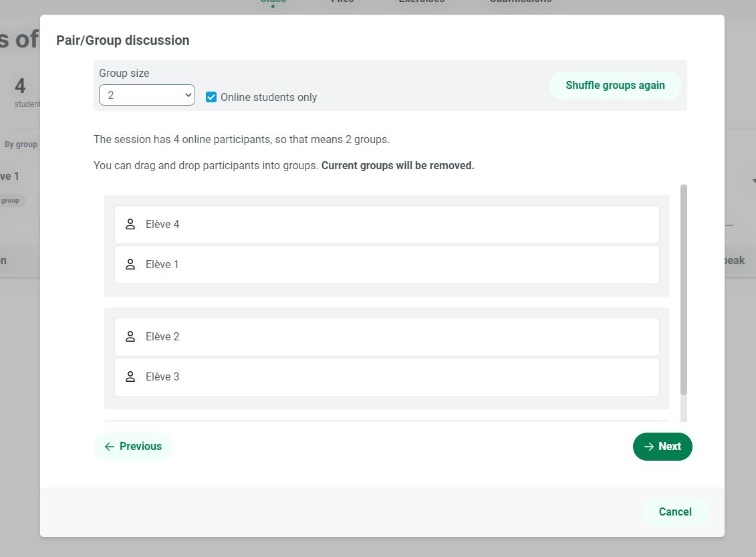
Task: Click the left arrow icon on Previous
Action: (x=110, y=447)
